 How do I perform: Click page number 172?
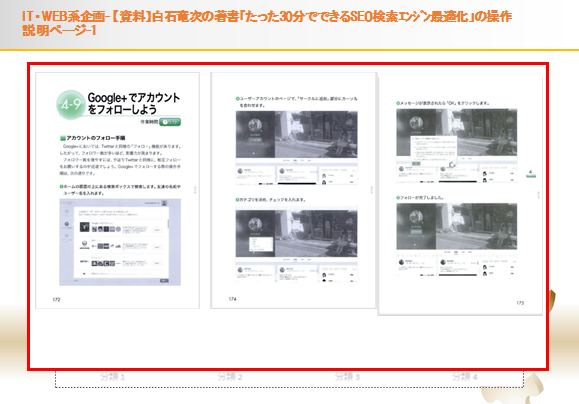pyautogui.click(x=56, y=299)
